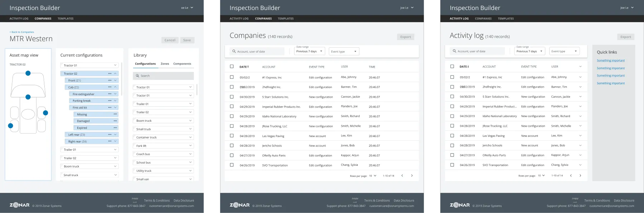
Task: Check the Las Vegas Paving row in Companies
Action: [232, 136]
